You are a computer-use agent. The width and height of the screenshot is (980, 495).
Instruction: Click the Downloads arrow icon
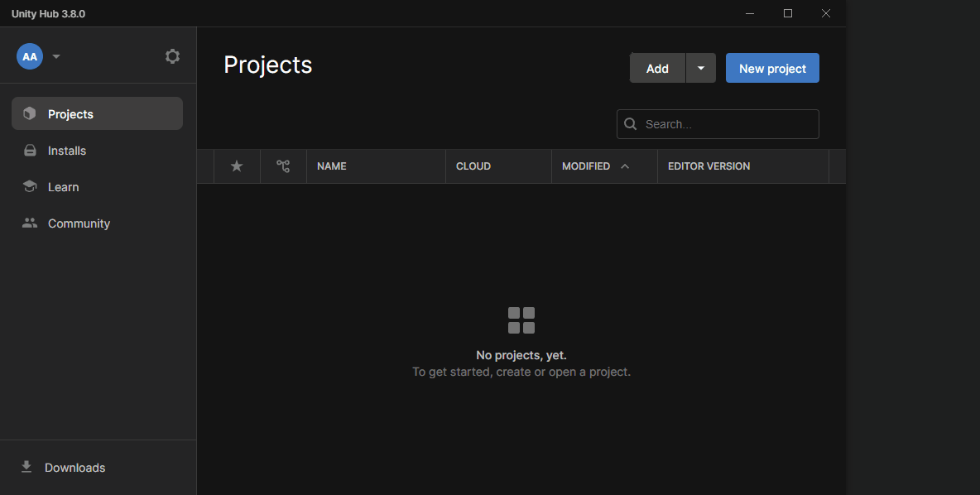(26, 467)
